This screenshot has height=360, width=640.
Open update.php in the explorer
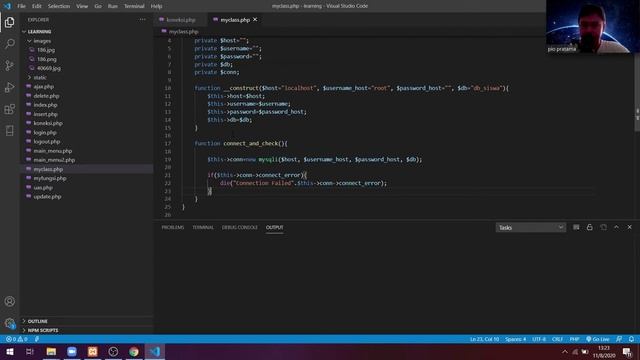pyautogui.click(x=47, y=197)
